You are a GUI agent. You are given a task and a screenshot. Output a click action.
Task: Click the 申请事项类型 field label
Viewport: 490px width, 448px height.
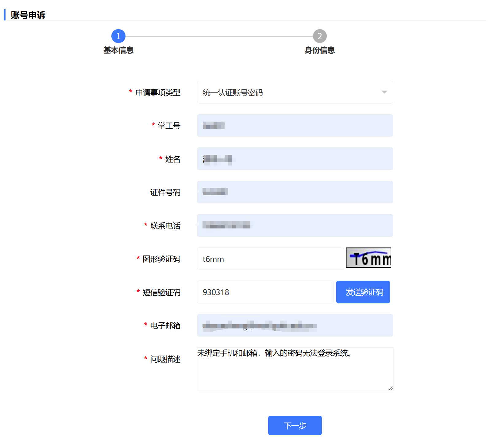click(x=158, y=92)
